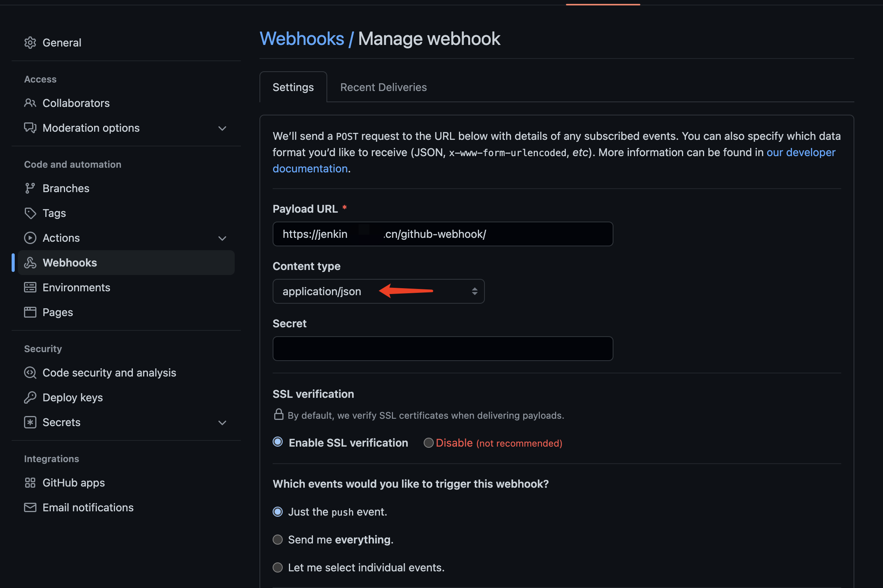Click into the Secret field
The width and height of the screenshot is (883, 588).
tap(443, 349)
